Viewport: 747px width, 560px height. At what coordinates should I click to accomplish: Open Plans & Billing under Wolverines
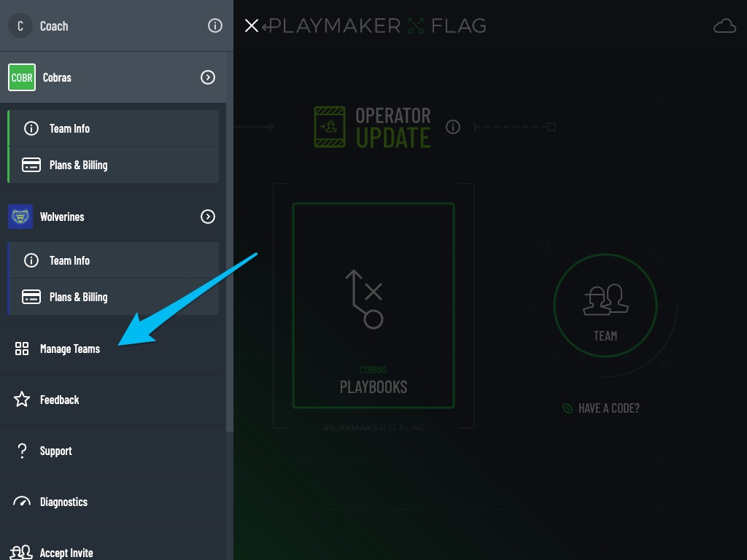pos(114,297)
